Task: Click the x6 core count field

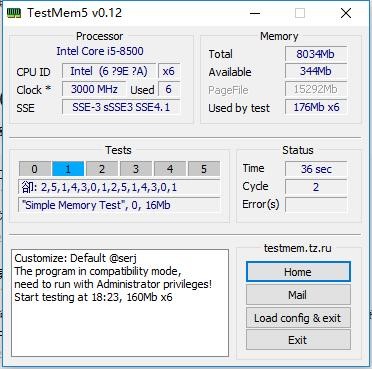Action: pos(169,71)
